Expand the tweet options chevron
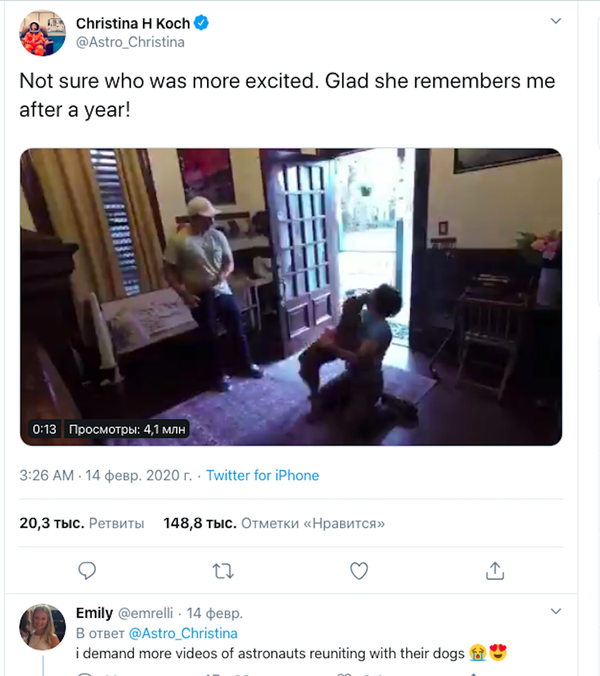This screenshot has height=676, width=600. [556, 22]
